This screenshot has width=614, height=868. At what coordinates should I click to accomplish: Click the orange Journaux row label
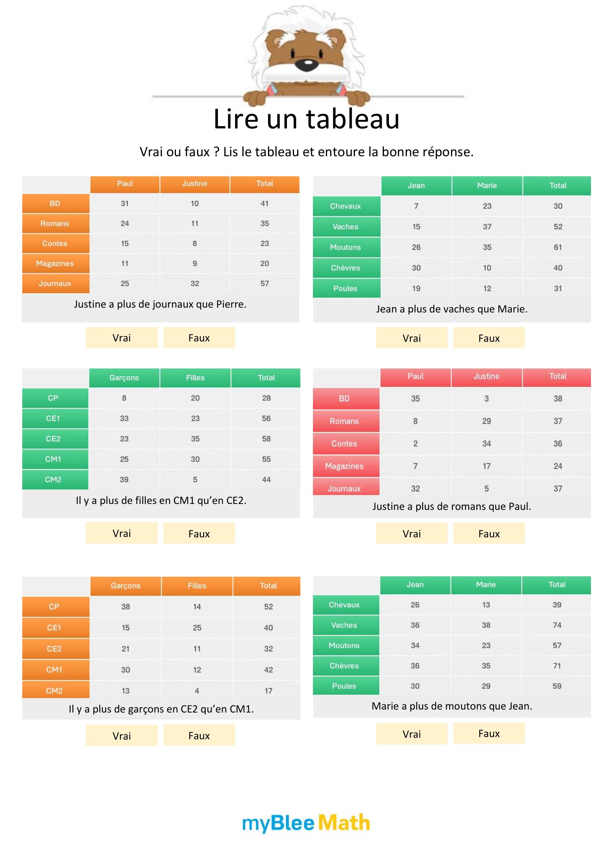(55, 284)
